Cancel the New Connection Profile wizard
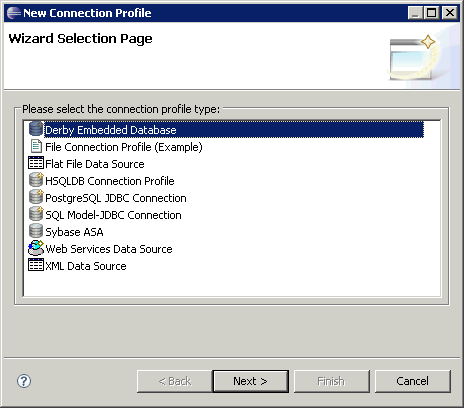The width and height of the screenshot is (464, 408). [413, 381]
